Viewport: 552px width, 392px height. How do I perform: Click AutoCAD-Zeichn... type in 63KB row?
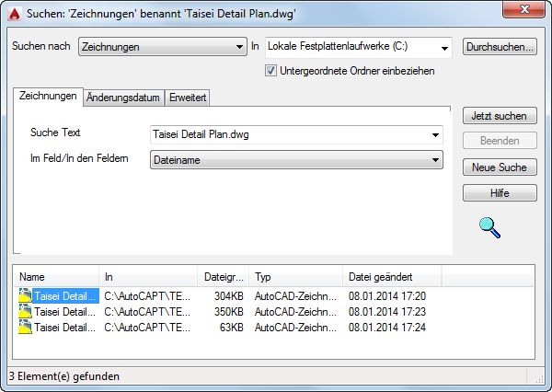295,328
